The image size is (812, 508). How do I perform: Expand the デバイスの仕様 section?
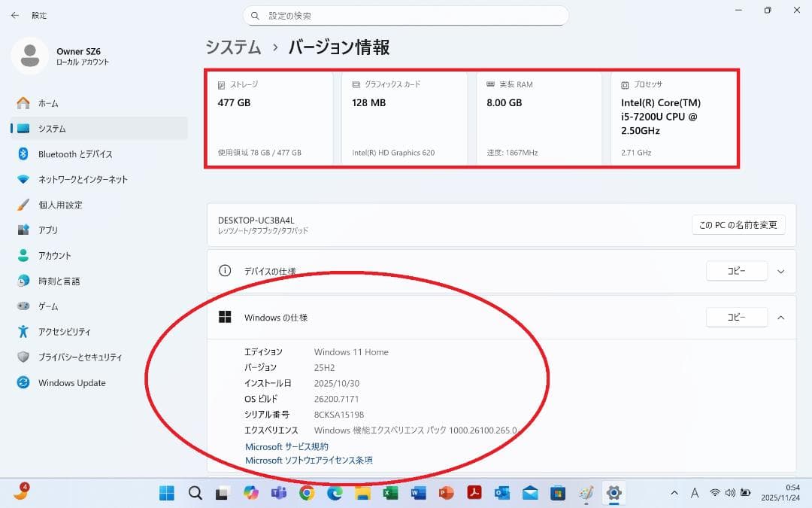click(780, 271)
